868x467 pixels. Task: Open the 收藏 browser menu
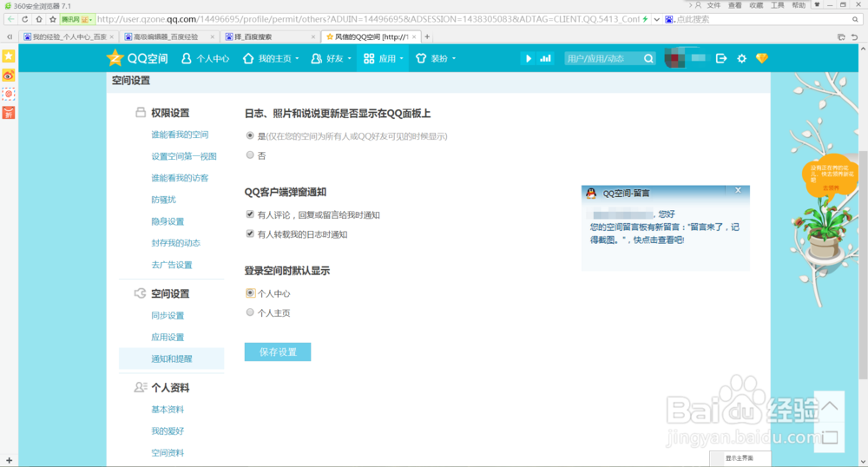pyautogui.click(x=756, y=5)
